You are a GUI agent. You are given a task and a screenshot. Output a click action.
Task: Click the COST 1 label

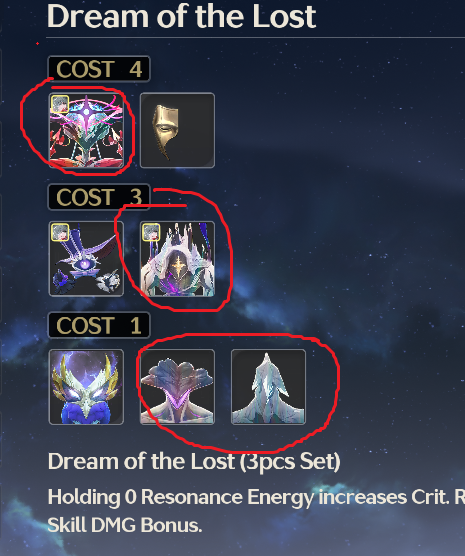click(99, 325)
